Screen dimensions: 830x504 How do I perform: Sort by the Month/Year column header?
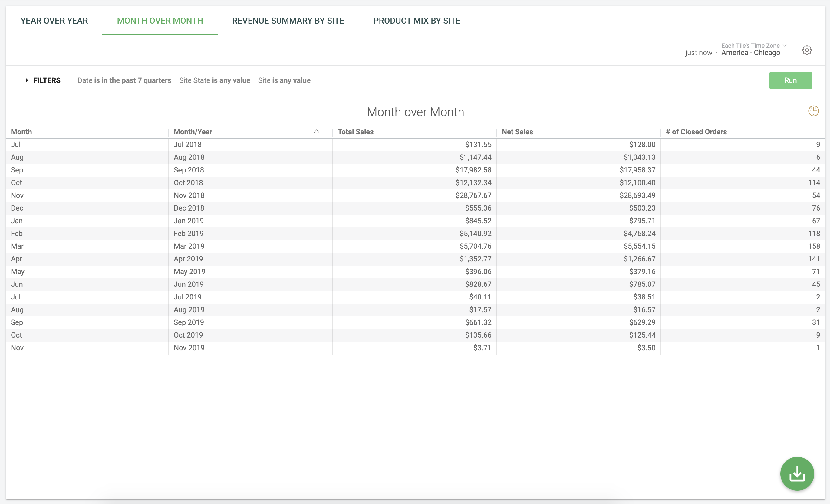coord(193,132)
